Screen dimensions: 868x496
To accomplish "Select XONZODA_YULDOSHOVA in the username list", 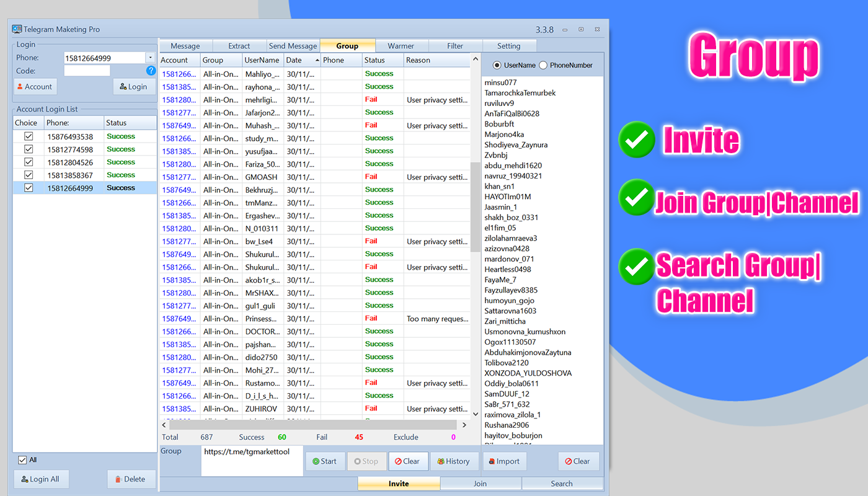I will [x=528, y=373].
